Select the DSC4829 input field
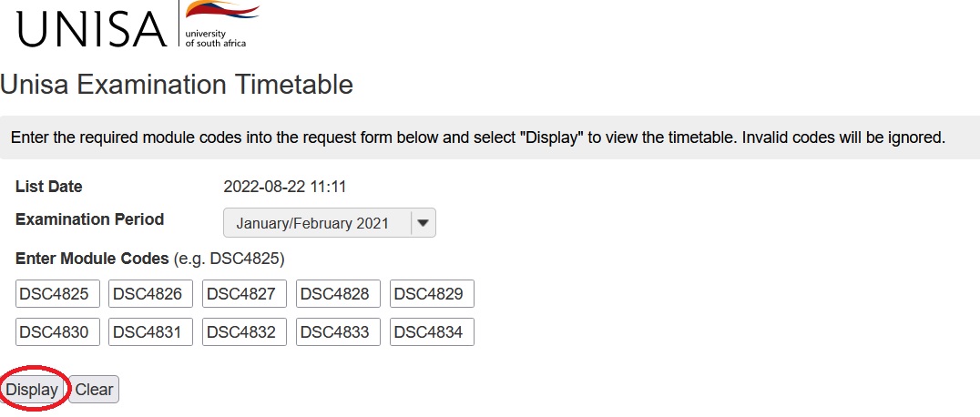 click(432, 294)
